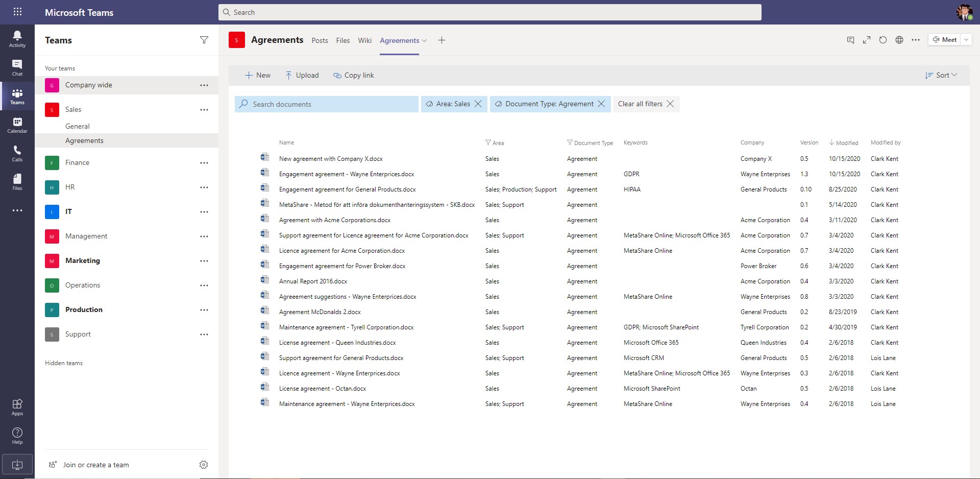The height and width of the screenshot is (479, 980).
Task: Switch to the Posts tab
Action: click(x=320, y=40)
